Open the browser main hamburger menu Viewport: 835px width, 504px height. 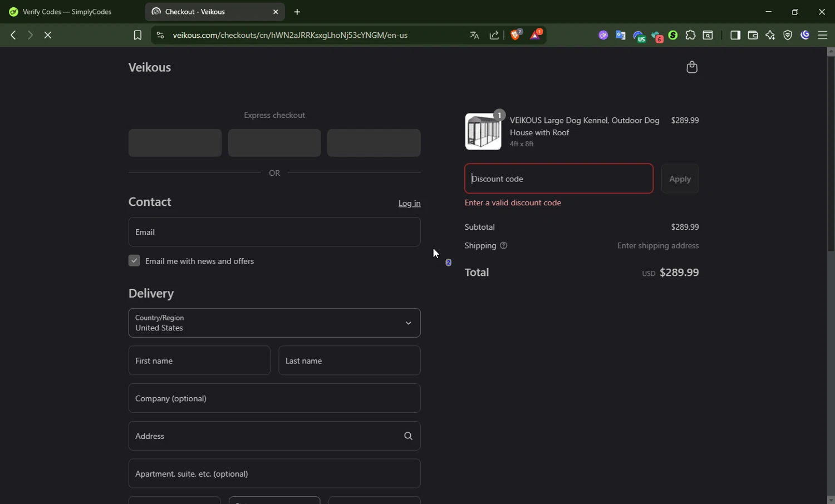pyautogui.click(x=823, y=35)
